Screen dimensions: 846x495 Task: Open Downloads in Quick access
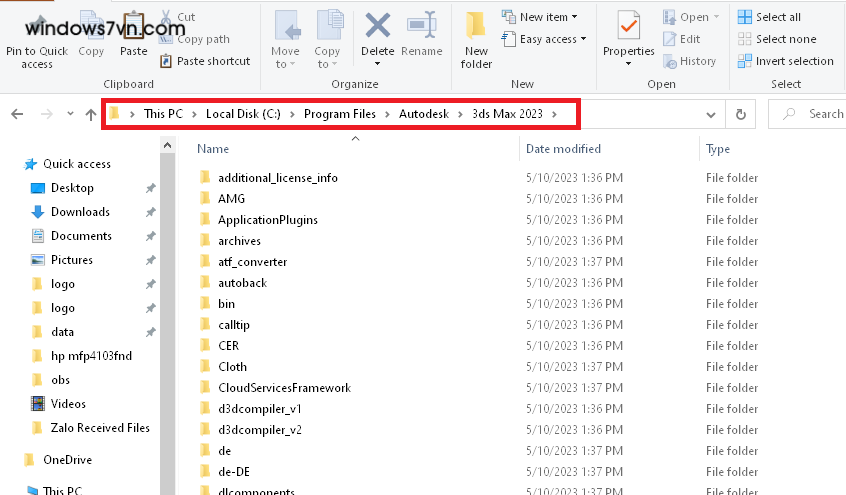coord(80,212)
